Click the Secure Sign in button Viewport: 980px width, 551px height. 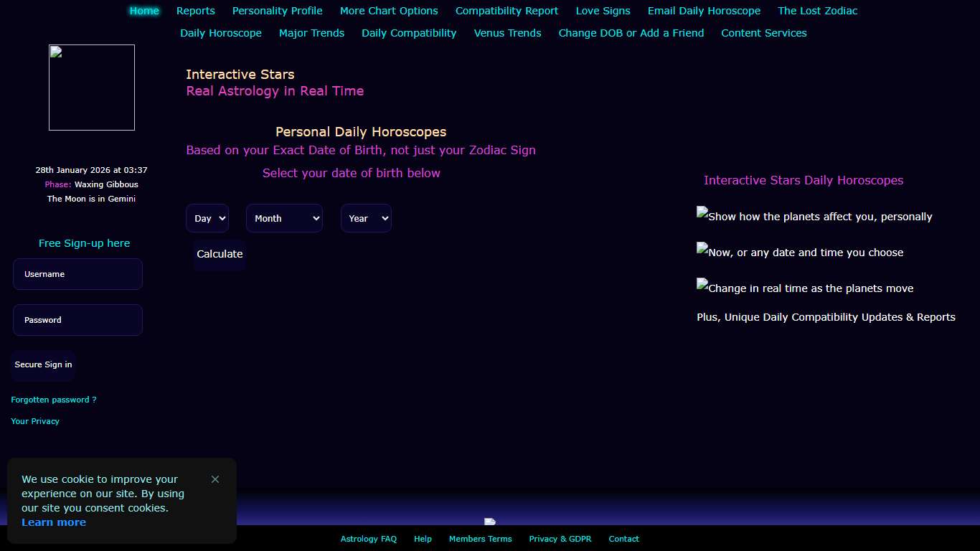click(43, 364)
